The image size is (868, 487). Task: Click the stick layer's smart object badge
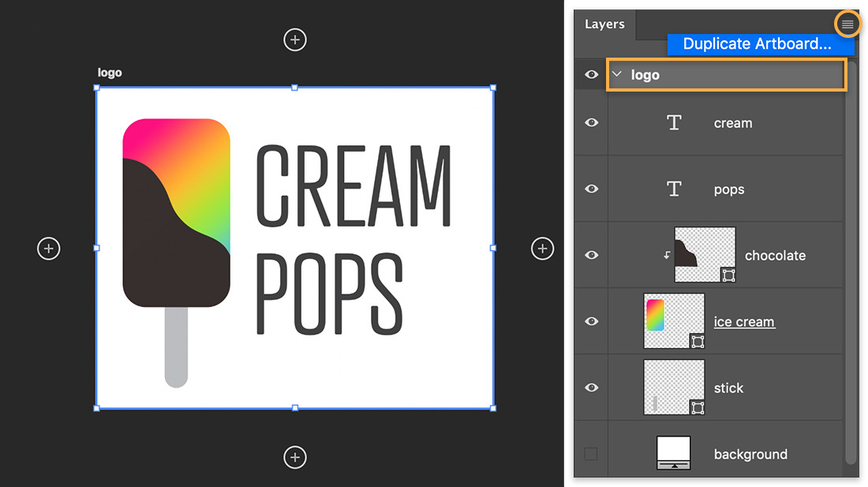tap(696, 407)
